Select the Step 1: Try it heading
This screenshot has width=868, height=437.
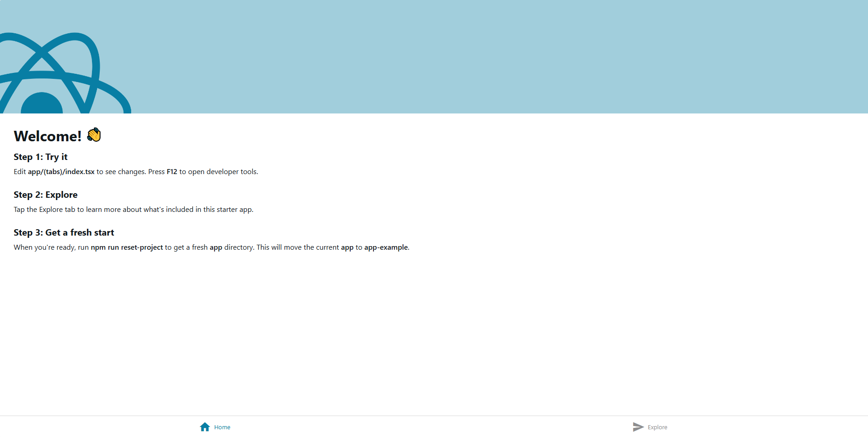[x=41, y=157]
